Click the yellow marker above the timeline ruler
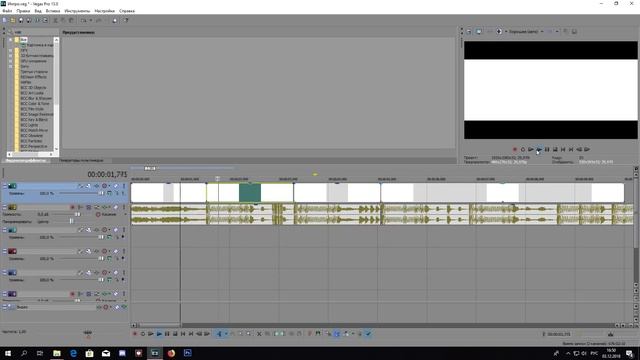Screen dimensions: 640x360 [315, 174]
